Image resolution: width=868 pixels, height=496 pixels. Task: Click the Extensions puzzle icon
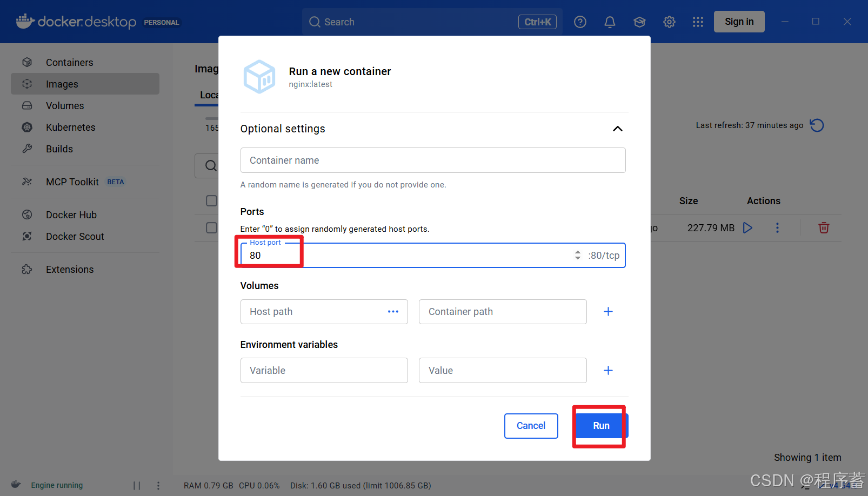(27, 269)
